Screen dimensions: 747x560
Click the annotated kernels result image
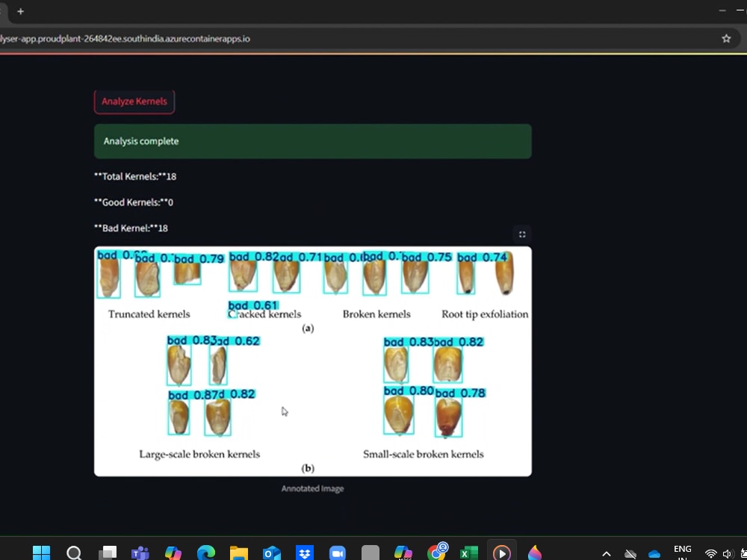coord(313,361)
